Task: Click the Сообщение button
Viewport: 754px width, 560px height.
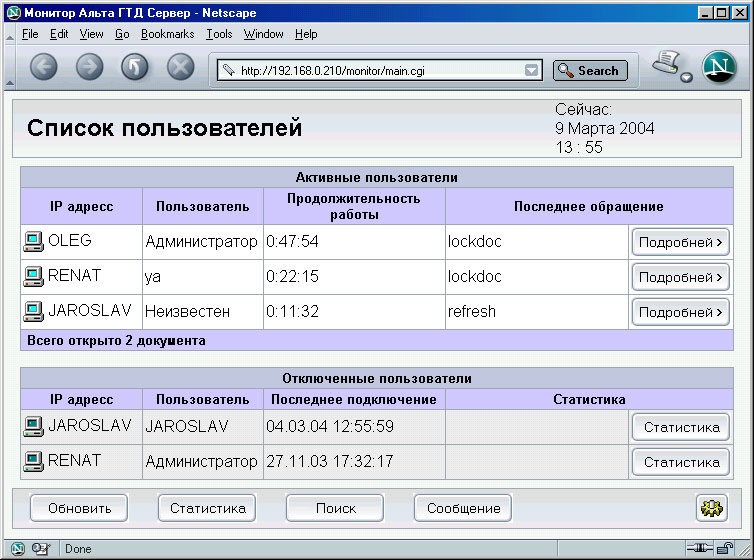Action: coord(463,508)
